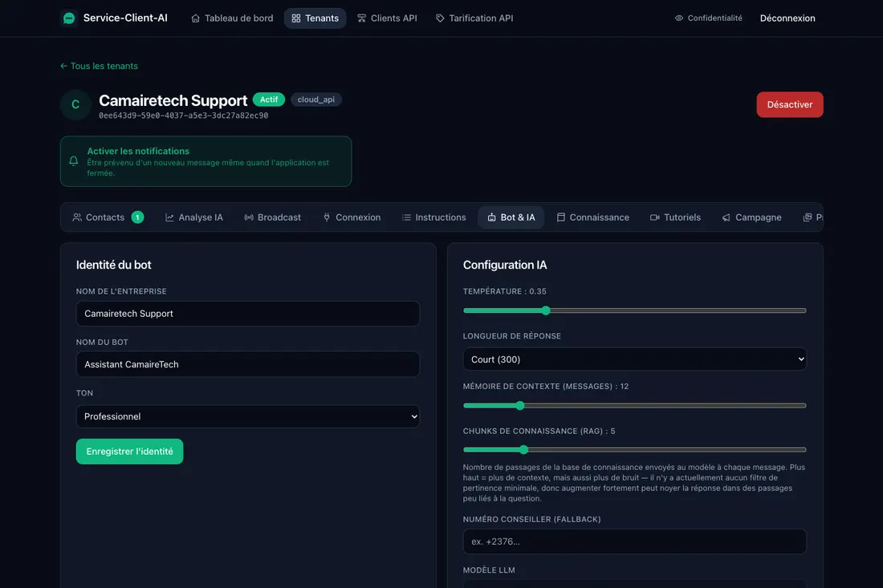Click the video icon in the Tutoriels tab

tap(655, 217)
